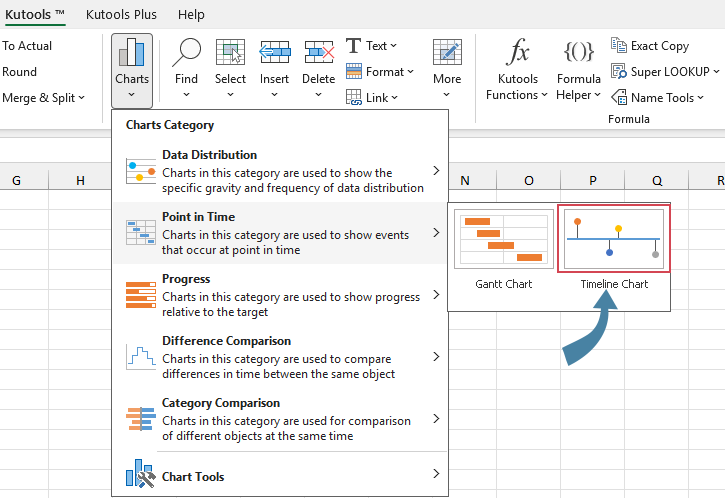Screen dimensions: 725x498
Task: Expand the Progress submenu arrow
Action: (x=436, y=295)
